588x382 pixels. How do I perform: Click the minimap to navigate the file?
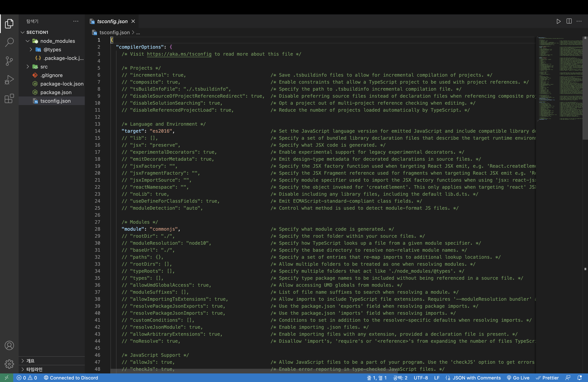(560, 79)
